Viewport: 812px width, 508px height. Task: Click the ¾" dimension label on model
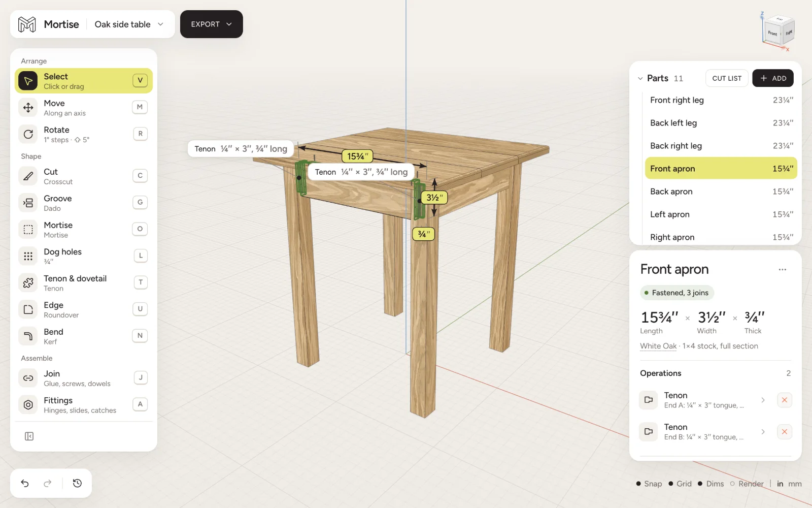pyautogui.click(x=424, y=234)
